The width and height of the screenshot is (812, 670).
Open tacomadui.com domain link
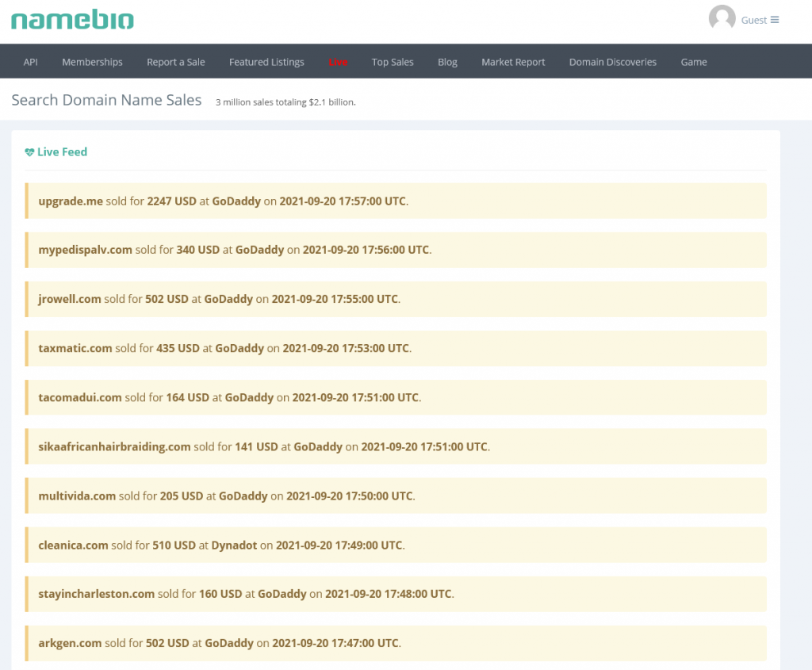click(80, 397)
